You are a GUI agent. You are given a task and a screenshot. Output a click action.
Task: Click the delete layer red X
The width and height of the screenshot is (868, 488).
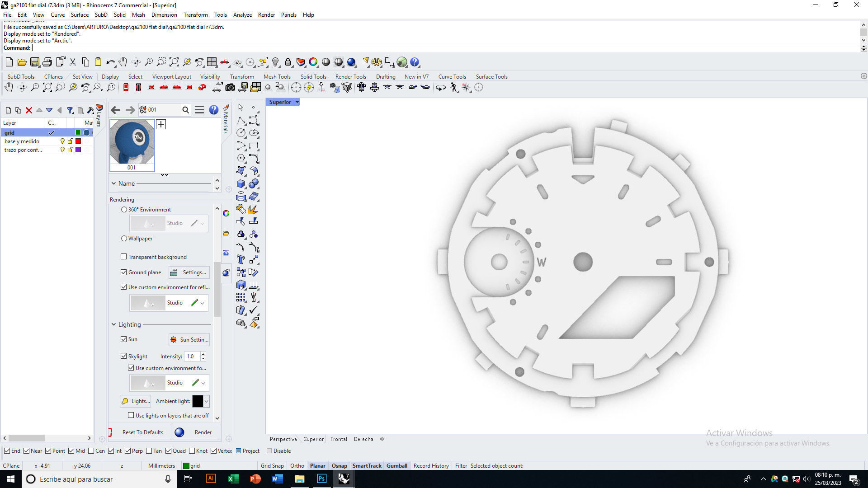29,110
